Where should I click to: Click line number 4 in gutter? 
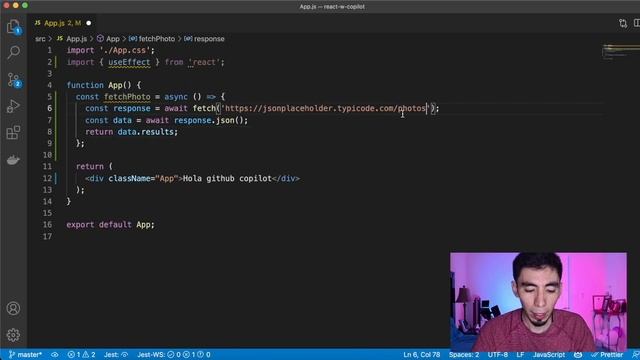pyautogui.click(x=49, y=85)
